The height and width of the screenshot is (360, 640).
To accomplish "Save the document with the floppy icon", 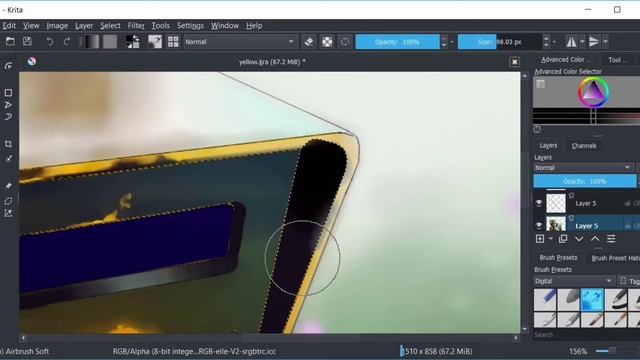I will pos(27,41).
